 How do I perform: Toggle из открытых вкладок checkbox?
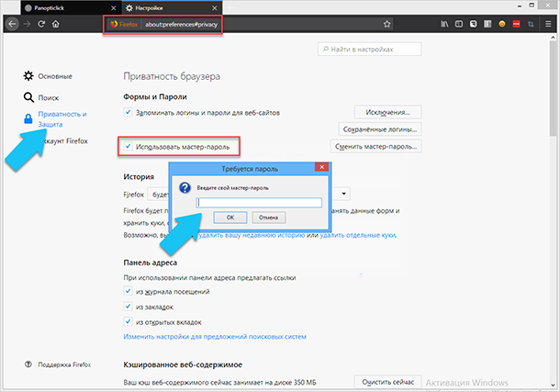coord(128,321)
